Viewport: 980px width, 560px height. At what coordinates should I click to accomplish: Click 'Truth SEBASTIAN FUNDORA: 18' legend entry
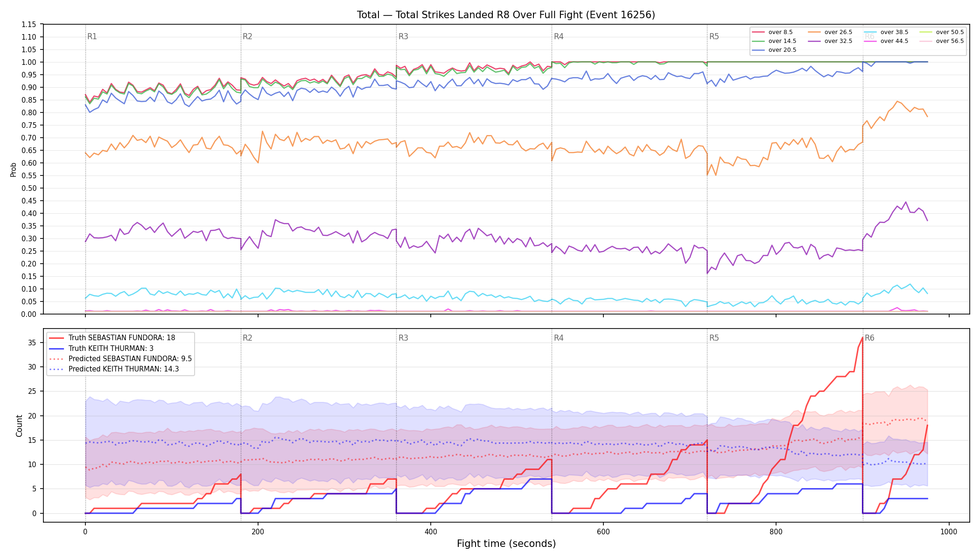point(112,338)
